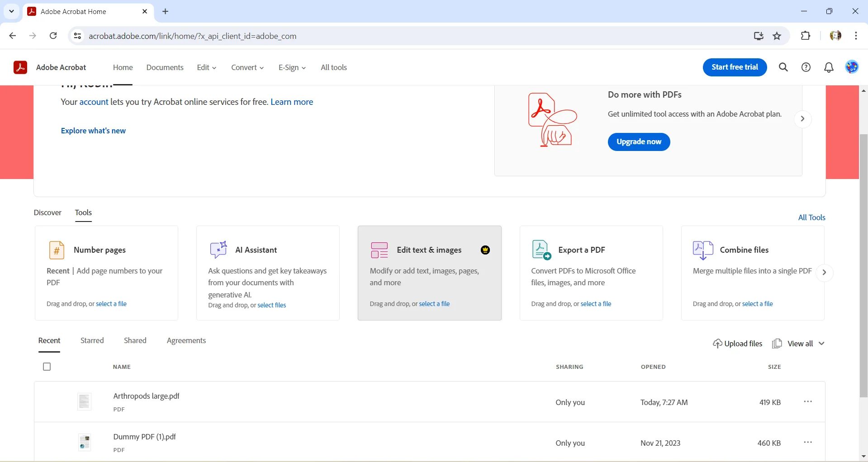
Task: Open more options for Dummy PDF (1).pdf
Action: click(808, 443)
